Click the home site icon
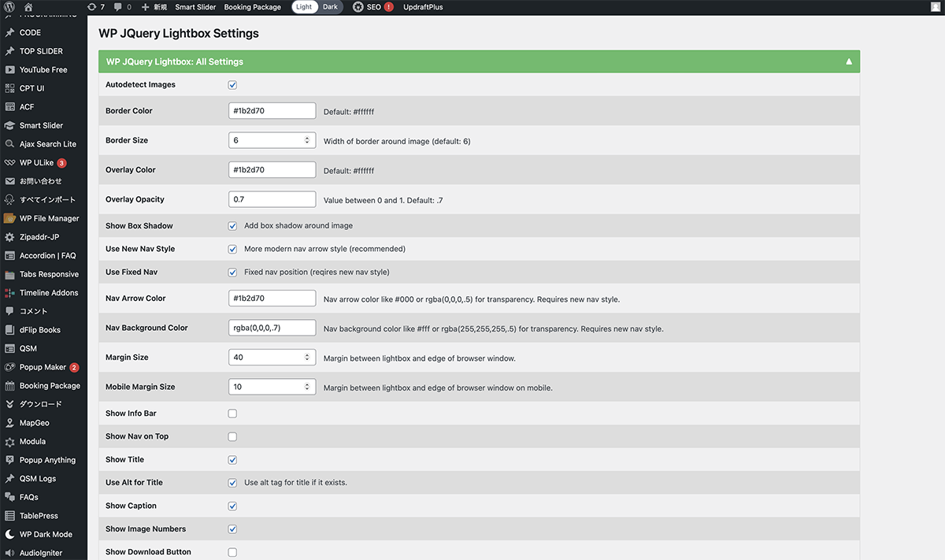The width and height of the screenshot is (945, 560). point(28,7)
